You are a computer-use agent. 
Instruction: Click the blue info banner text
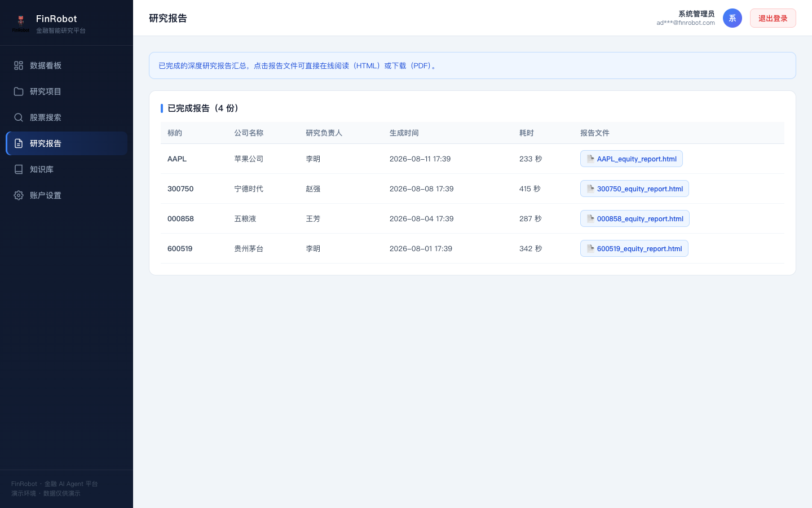[x=299, y=65]
